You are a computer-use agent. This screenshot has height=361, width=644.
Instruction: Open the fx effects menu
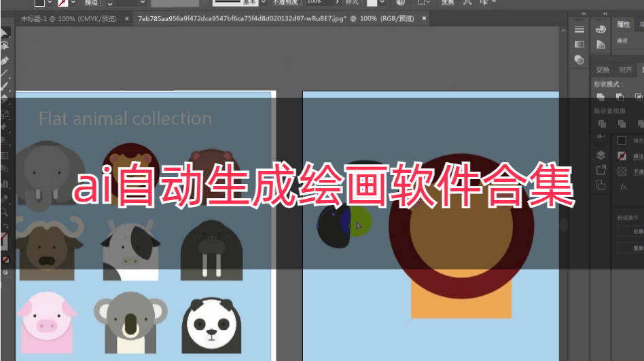623,187
